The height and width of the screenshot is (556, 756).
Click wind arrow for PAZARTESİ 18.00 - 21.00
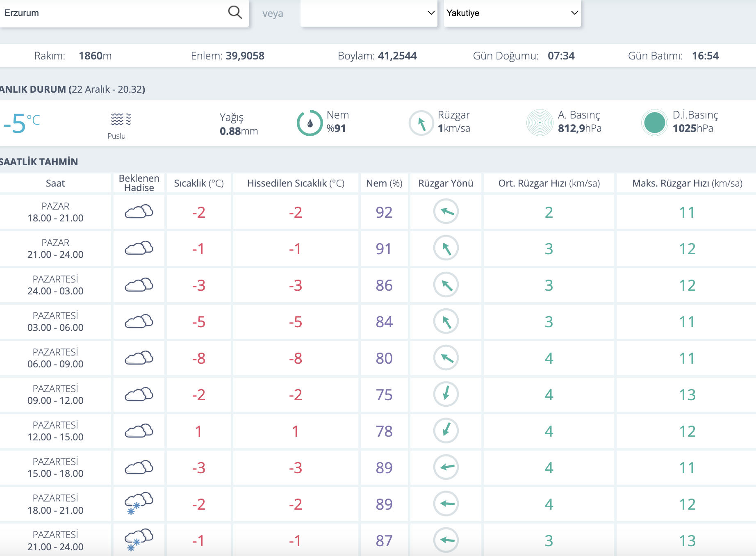(446, 504)
